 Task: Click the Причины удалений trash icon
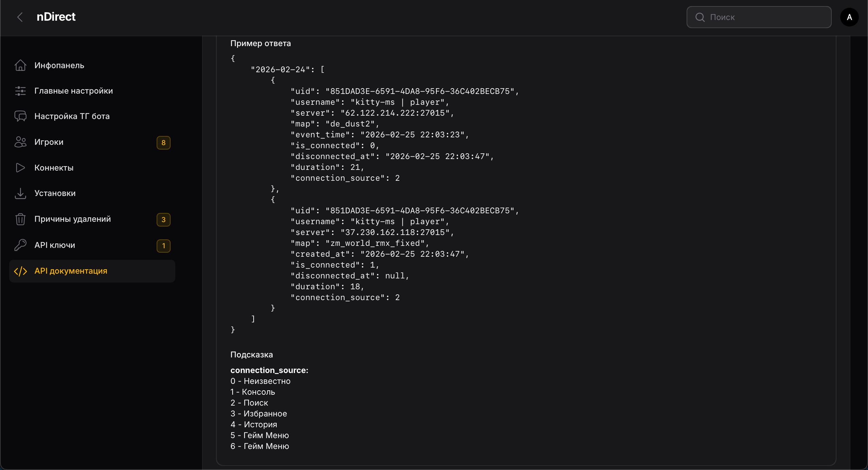pyautogui.click(x=20, y=219)
